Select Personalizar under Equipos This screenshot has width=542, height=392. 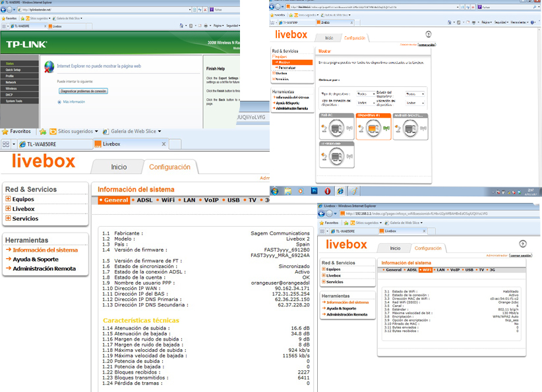[287, 67]
